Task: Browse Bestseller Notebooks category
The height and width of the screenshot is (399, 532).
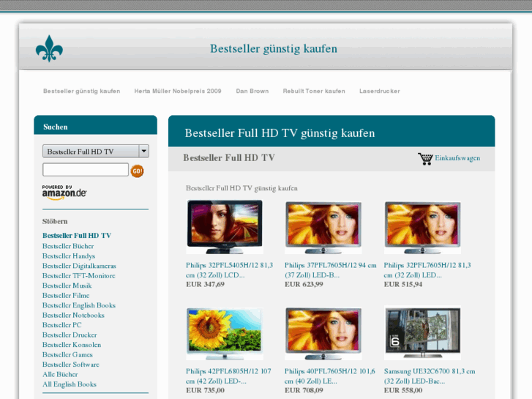Action: tap(73, 315)
